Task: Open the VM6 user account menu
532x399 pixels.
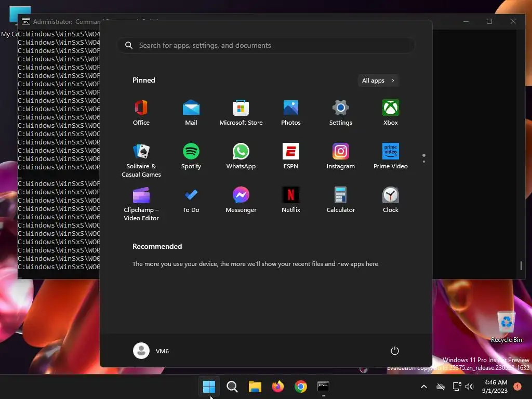Action: coord(151,351)
